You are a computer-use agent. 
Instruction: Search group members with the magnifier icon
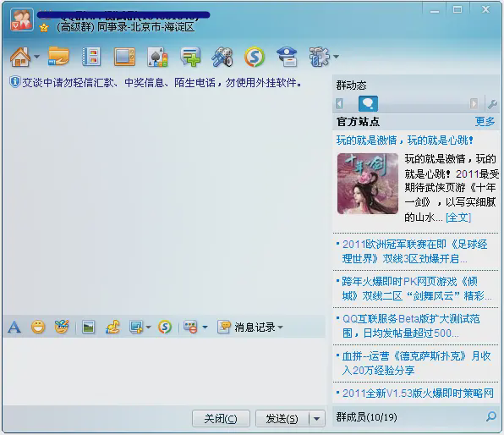(491, 416)
